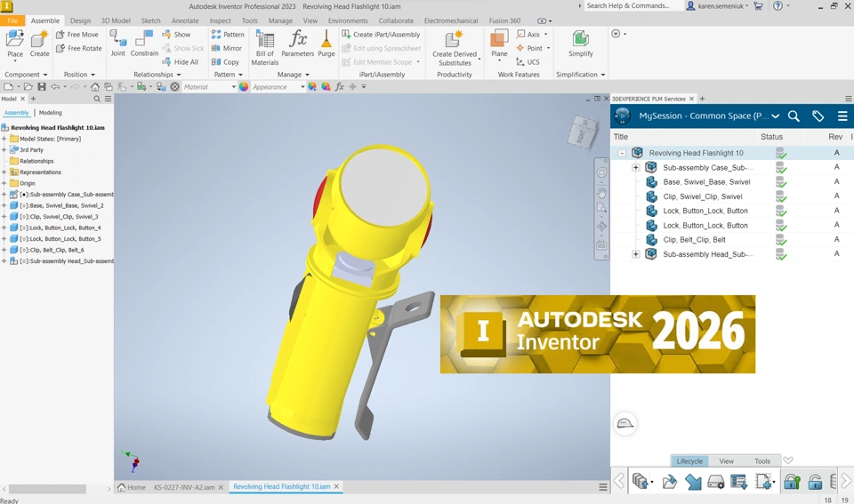Click the Open from server folder icon
Image resolution: width=854 pixels, height=504 pixels.
tap(669, 482)
